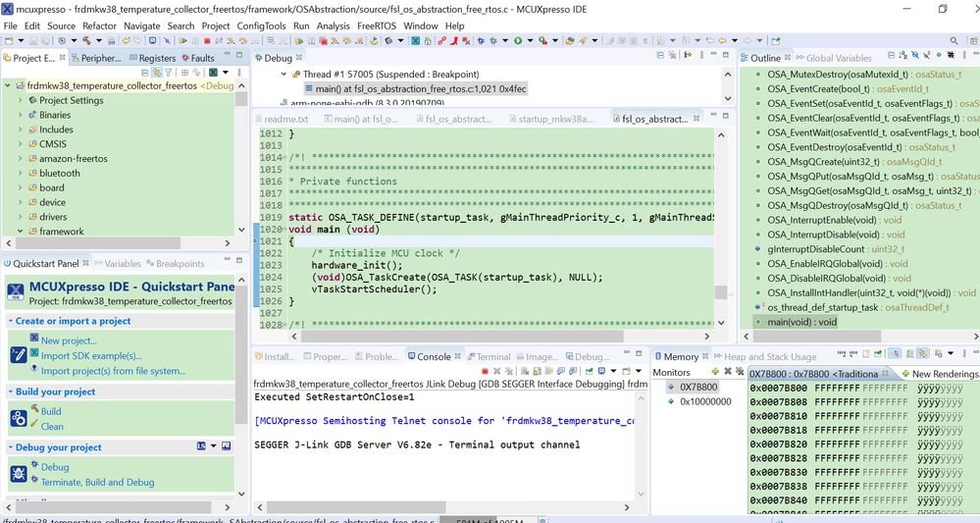Click the Step Over icon in debug toolbar
This screenshot has width=980, height=523.
click(x=243, y=40)
